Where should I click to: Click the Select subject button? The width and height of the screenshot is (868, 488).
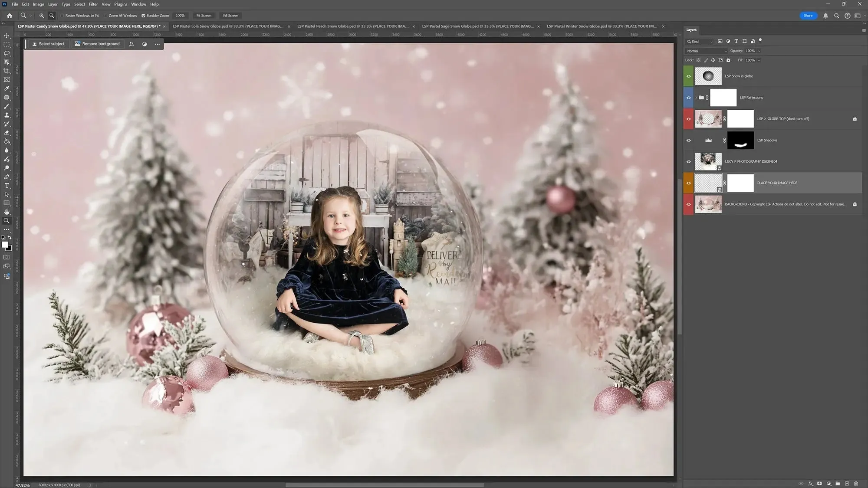48,44
